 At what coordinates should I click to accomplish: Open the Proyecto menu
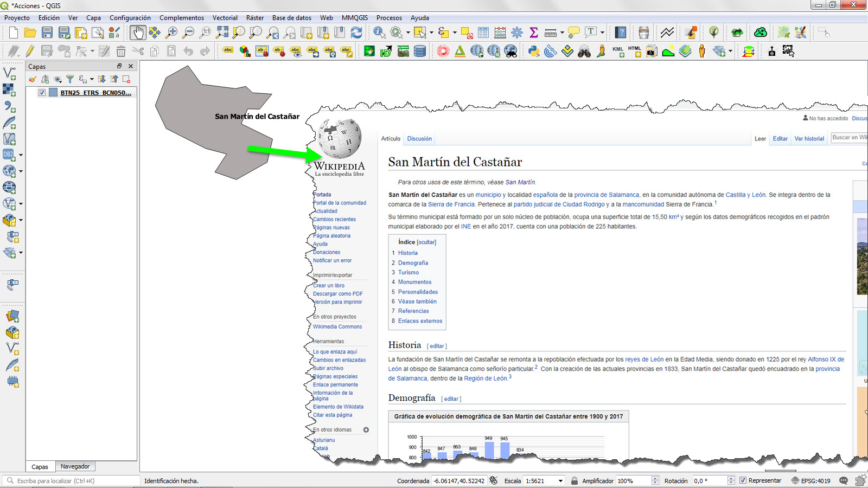tap(17, 18)
